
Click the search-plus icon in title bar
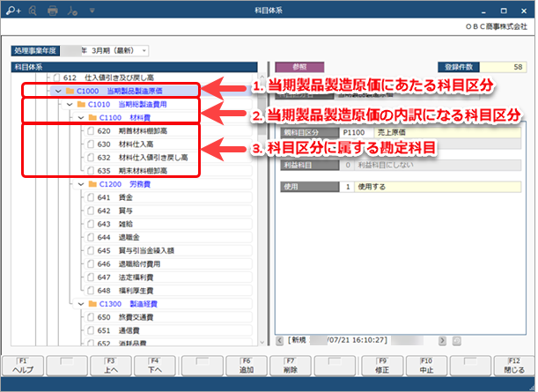coord(13,11)
